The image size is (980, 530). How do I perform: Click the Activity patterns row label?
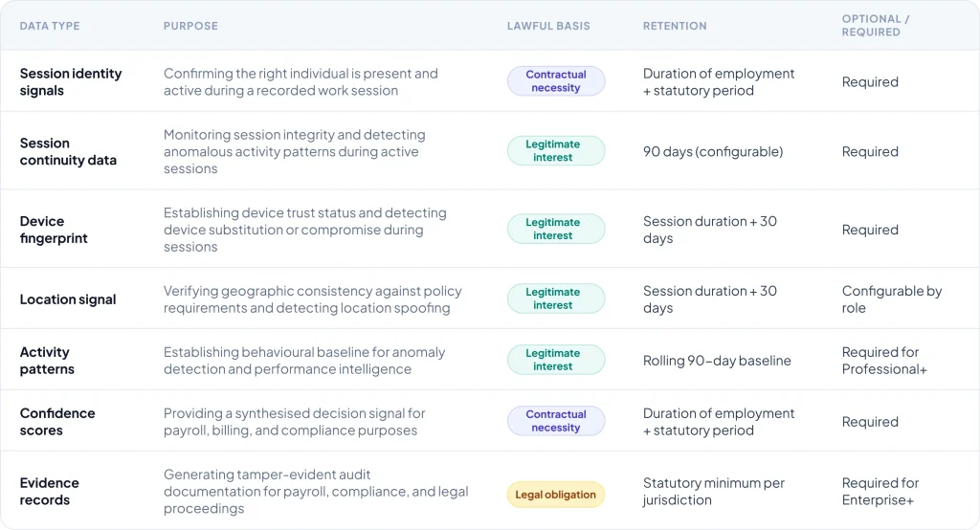click(47, 361)
